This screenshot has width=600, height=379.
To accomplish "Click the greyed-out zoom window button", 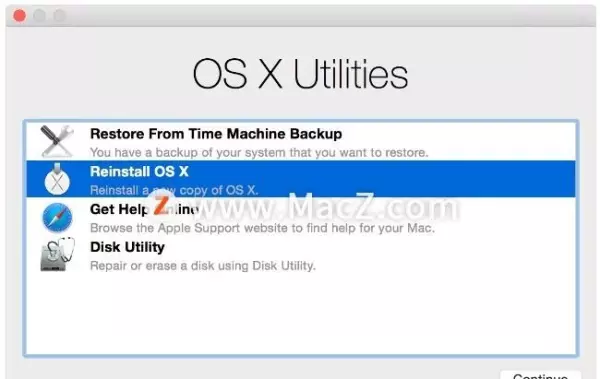I will pos(59,16).
